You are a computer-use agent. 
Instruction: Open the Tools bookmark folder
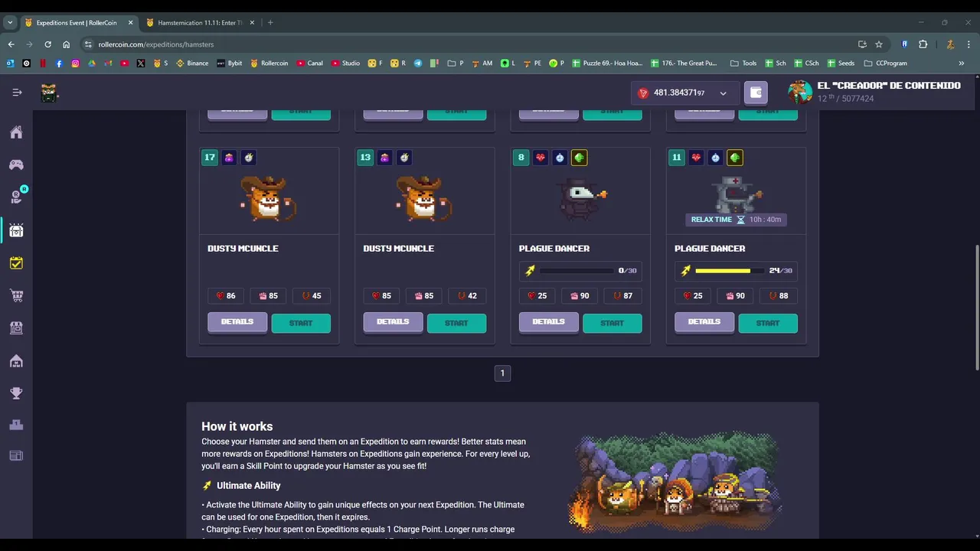tap(743, 64)
